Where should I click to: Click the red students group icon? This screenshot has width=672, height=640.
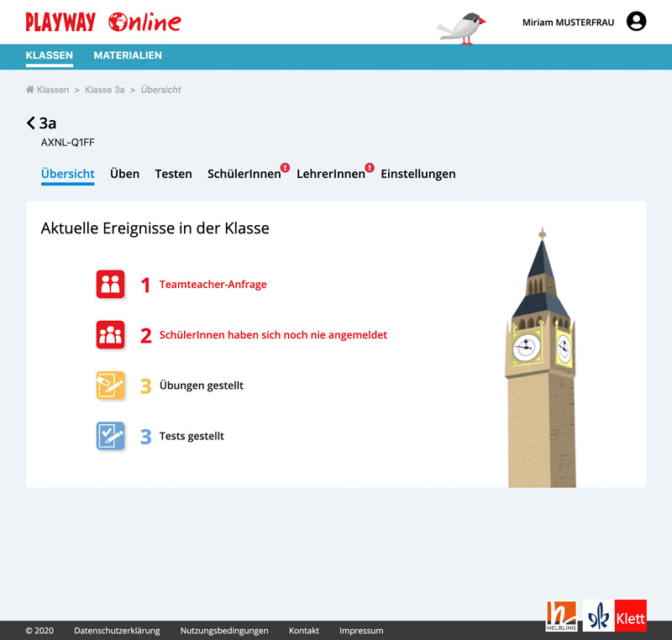(x=110, y=334)
